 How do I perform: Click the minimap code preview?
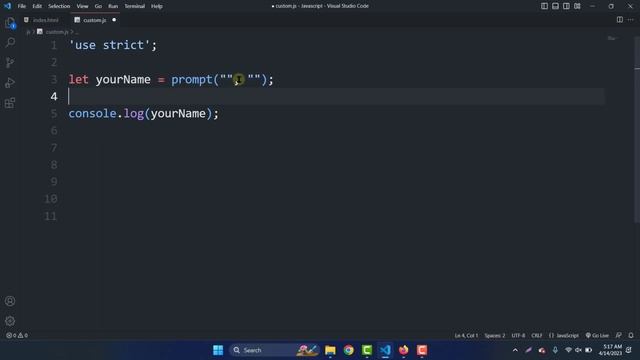tap(612, 38)
